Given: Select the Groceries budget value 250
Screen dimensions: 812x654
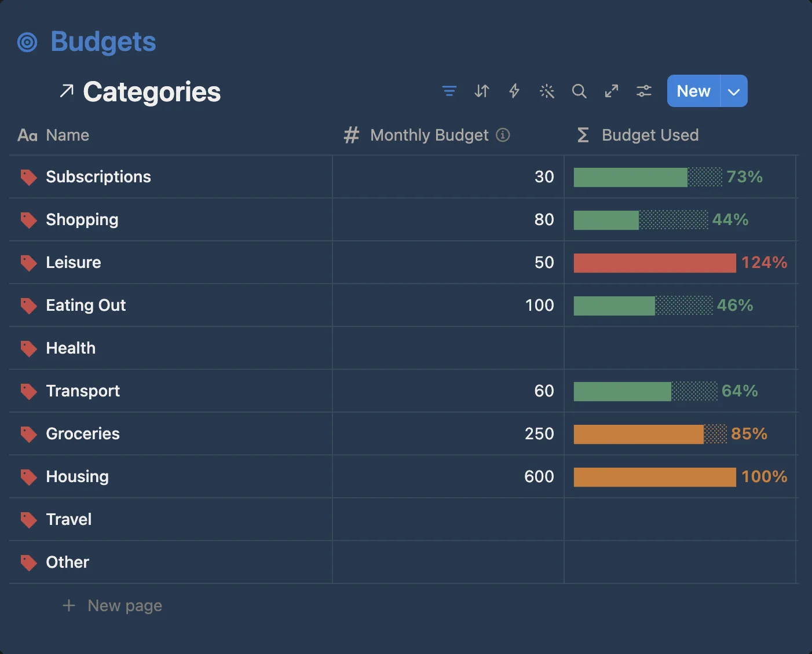Looking at the screenshot, I should tap(540, 433).
